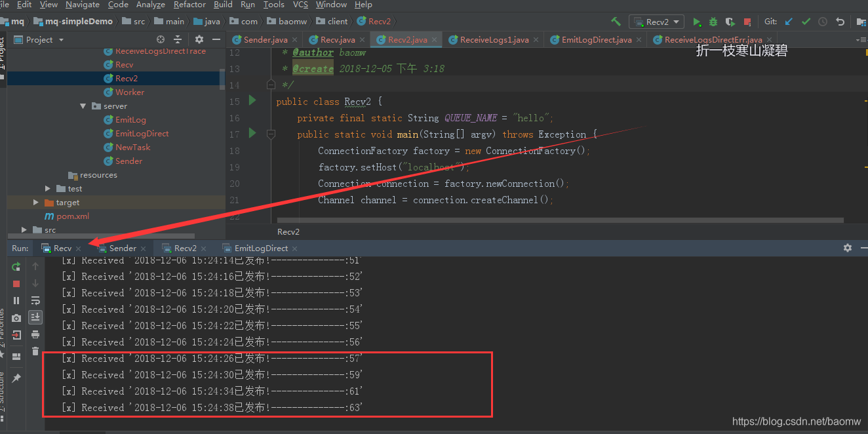Image resolution: width=868 pixels, height=434 pixels.
Task: Close the Recv2.java editor tab
Action: (x=433, y=40)
